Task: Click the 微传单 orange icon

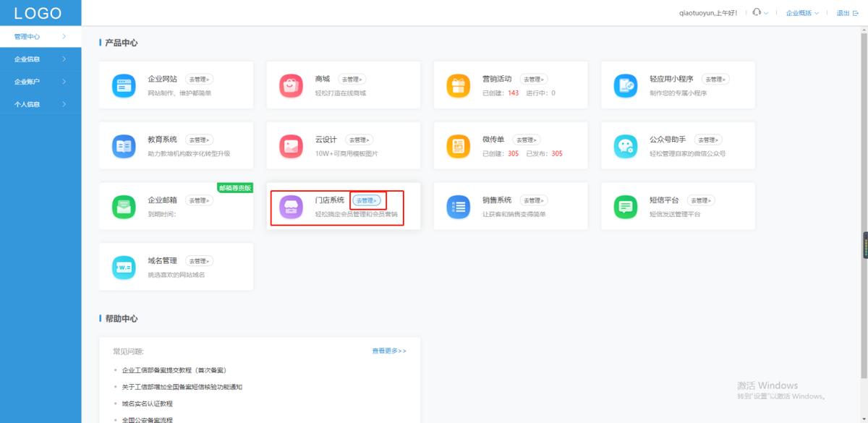Action: pyautogui.click(x=458, y=145)
